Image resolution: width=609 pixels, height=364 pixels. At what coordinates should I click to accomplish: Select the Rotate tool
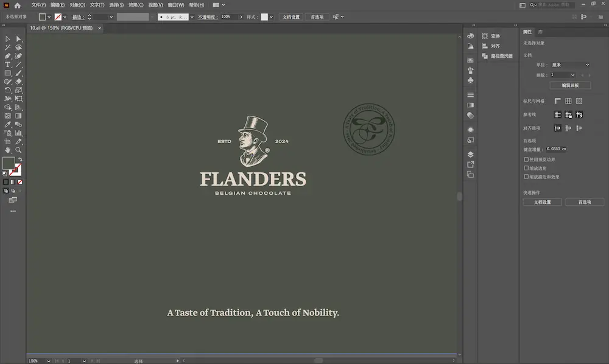point(7,90)
